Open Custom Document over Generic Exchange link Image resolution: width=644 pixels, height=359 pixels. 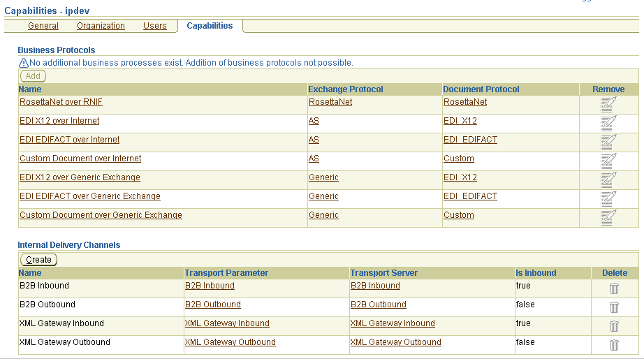coord(101,215)
